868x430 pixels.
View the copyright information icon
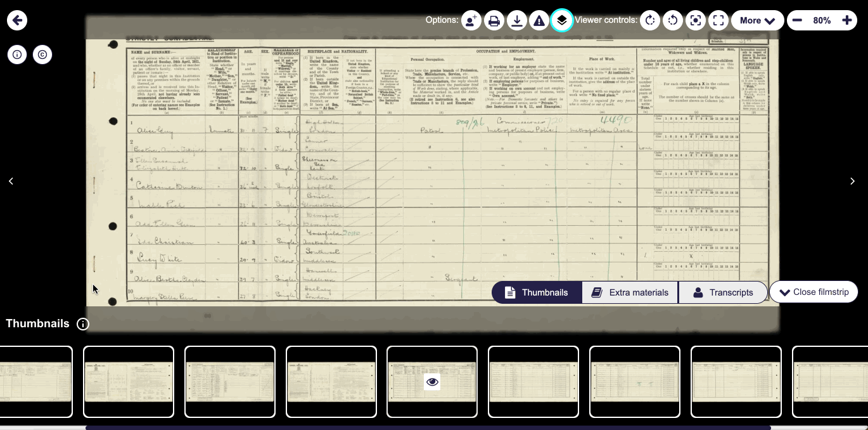coord(42,54)
